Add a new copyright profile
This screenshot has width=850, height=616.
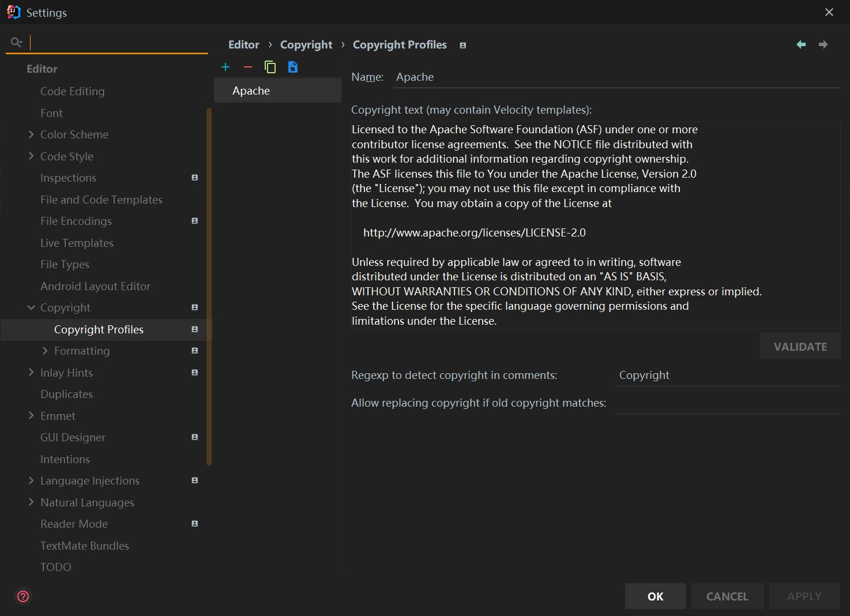(225, 67)
